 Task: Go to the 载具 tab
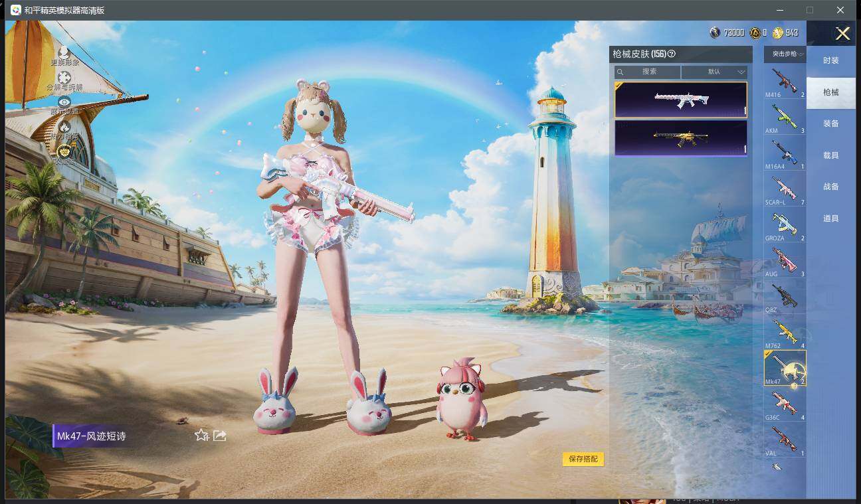point(830,155)
